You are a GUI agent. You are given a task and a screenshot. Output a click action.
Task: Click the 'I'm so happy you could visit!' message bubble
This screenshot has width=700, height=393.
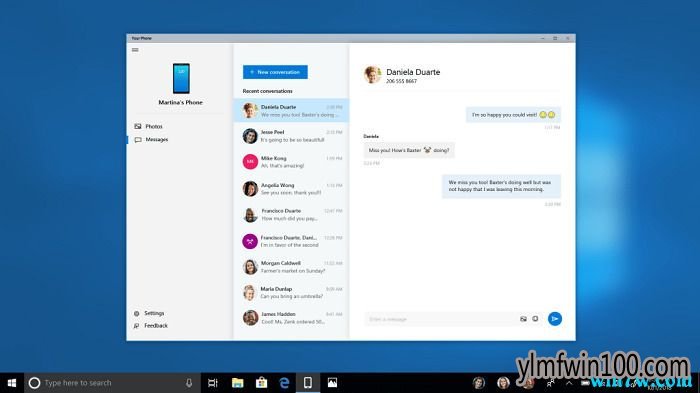pos(513,115)
